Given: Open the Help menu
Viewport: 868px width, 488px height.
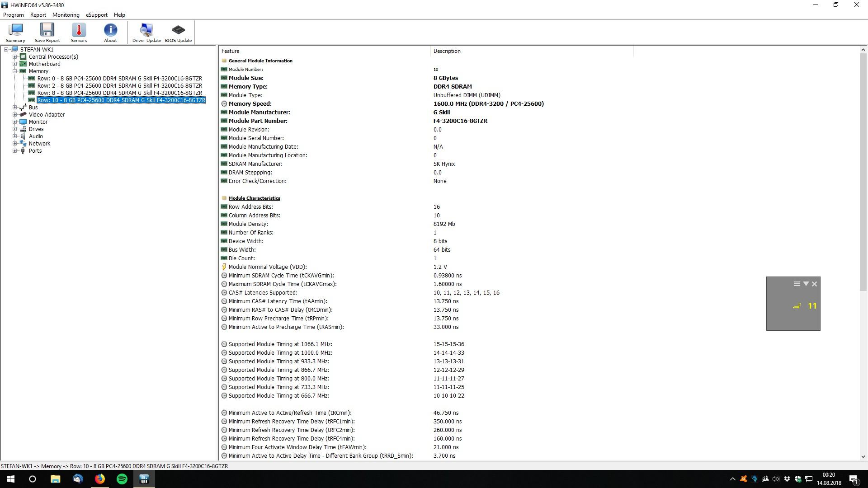Looking at the screenshot, I should (119, 15).
